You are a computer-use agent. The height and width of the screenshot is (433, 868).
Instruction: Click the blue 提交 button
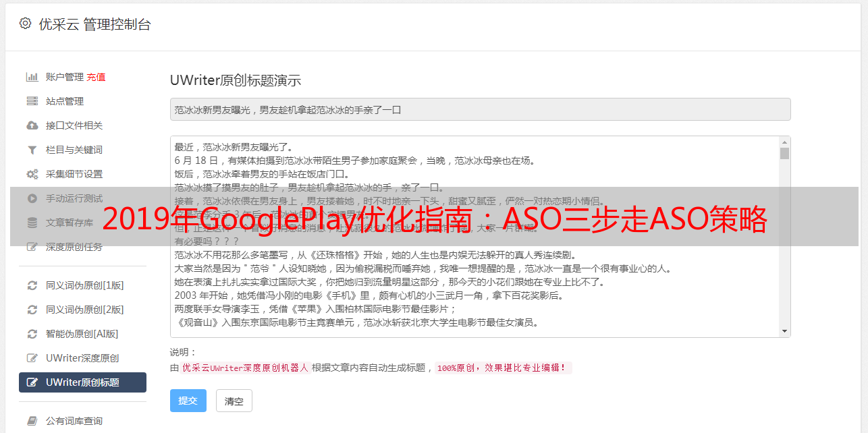click(x=188, y=401)
